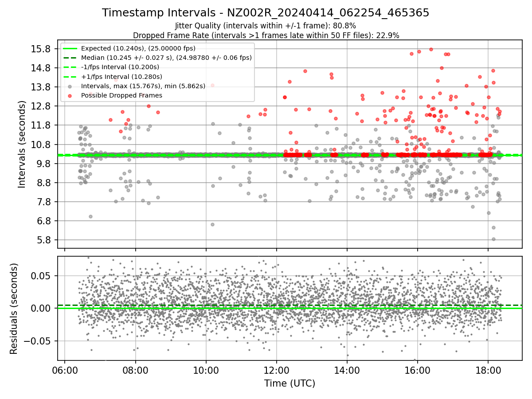
Task: Click the residuals tick label '0.05'
Action: [x=41, y=276]
